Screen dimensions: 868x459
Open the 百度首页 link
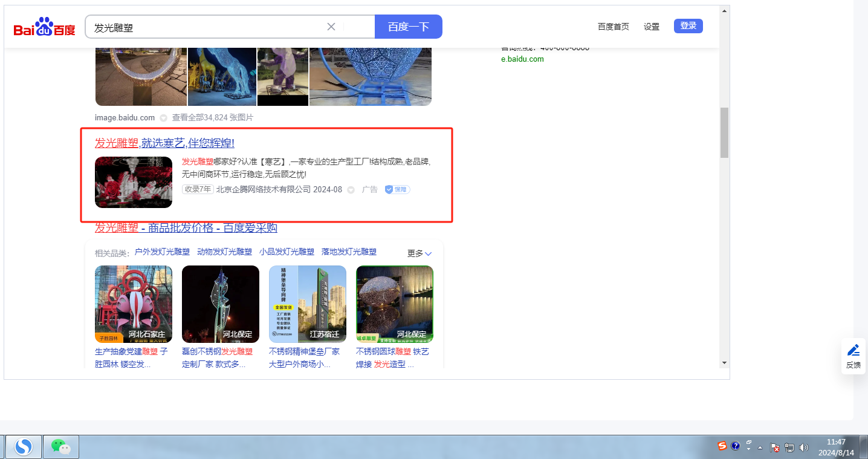614,27
